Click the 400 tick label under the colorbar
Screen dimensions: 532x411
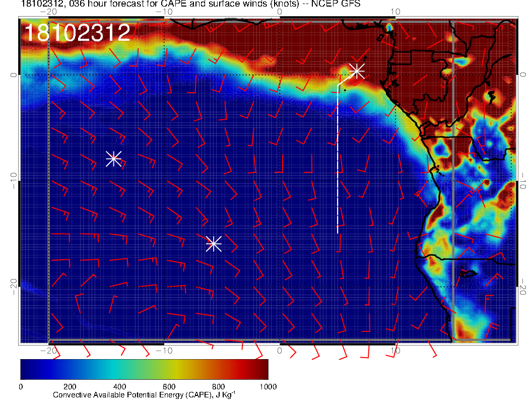click(x=119, y=387)
